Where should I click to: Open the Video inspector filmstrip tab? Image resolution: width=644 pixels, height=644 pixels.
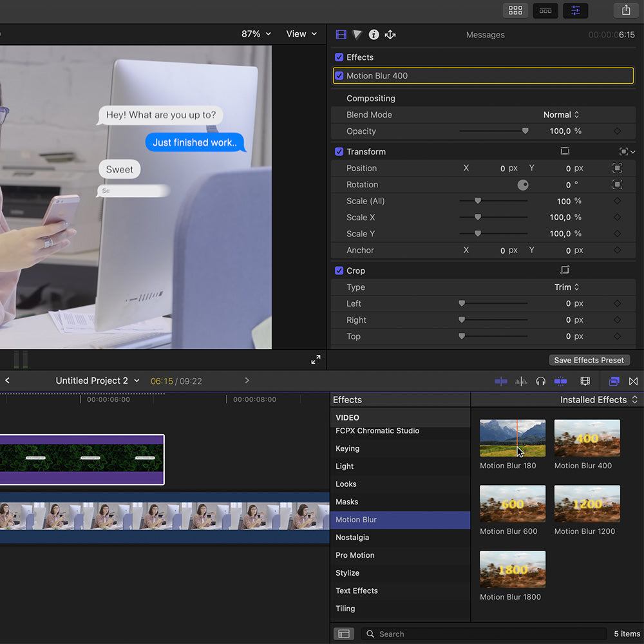tap(341, 35)
